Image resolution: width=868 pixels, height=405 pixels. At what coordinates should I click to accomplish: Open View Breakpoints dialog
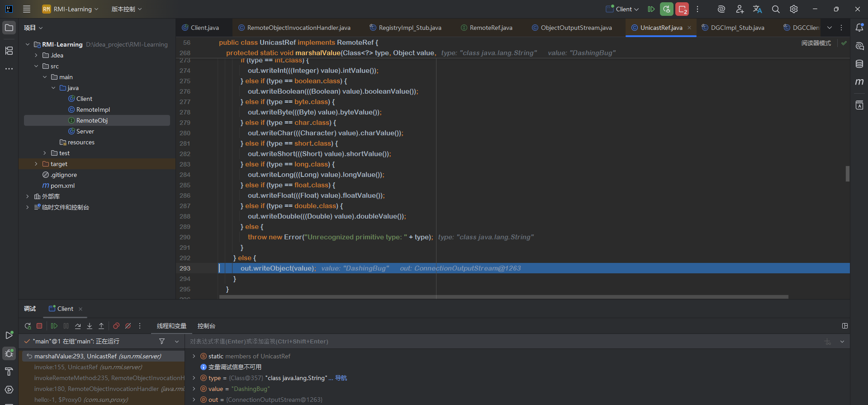point(116,326)
